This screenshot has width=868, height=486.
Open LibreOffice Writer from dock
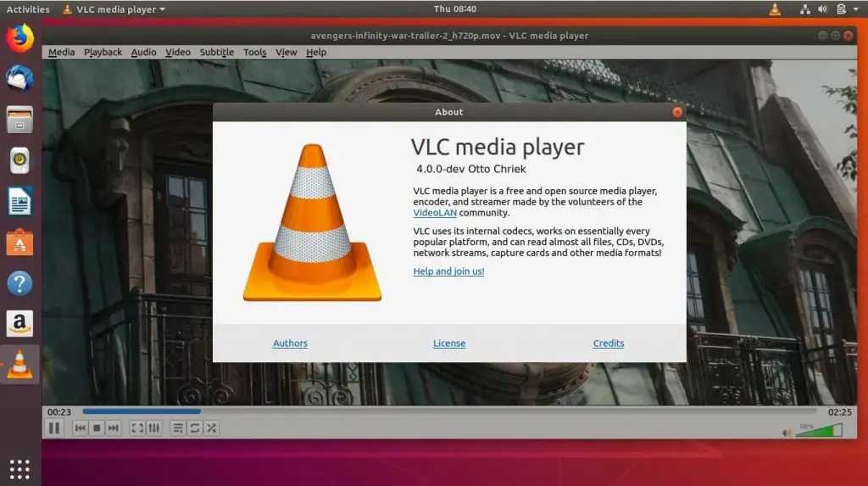[20, 201]
